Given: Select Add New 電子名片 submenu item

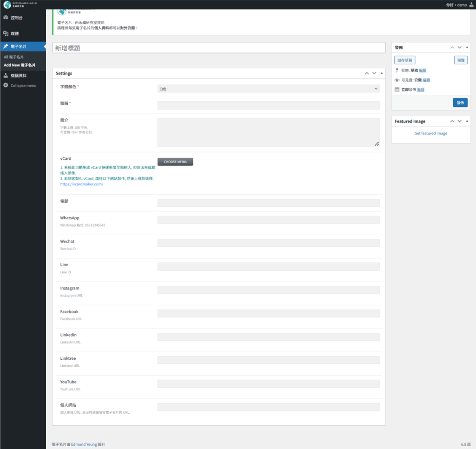Looking at the screenshot, I should pos(20,65).
